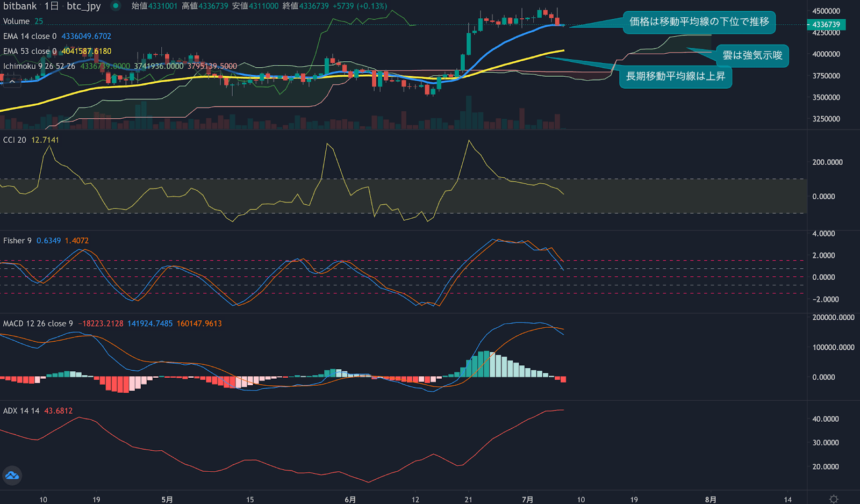Select the btc_jpy symbol label
This screenshot has width=860, height=504.
tap(83, 6)
